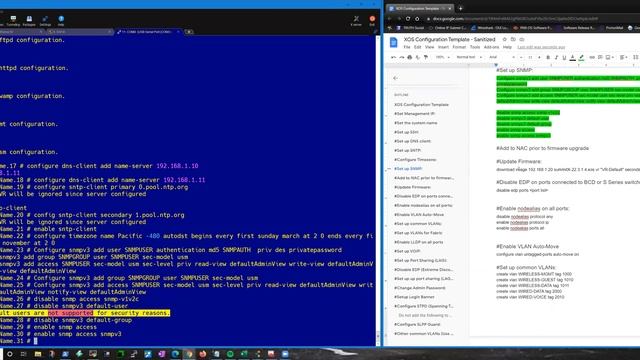Click the docs.google.com address bar

point(514,18)
